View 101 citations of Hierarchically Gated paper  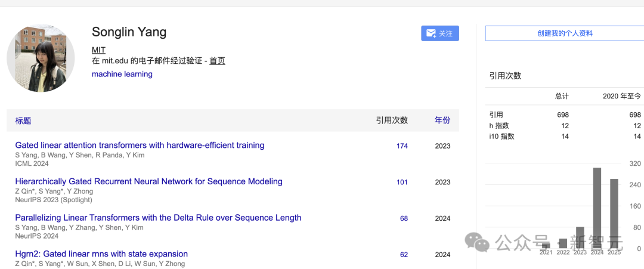tap(402, 182)
